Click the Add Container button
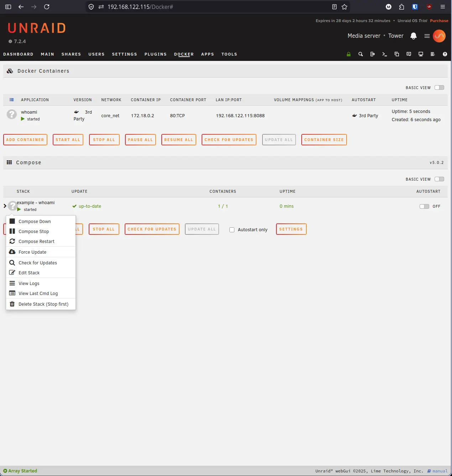This screenshot has height=476, width=452. click(x=25, y=140)
